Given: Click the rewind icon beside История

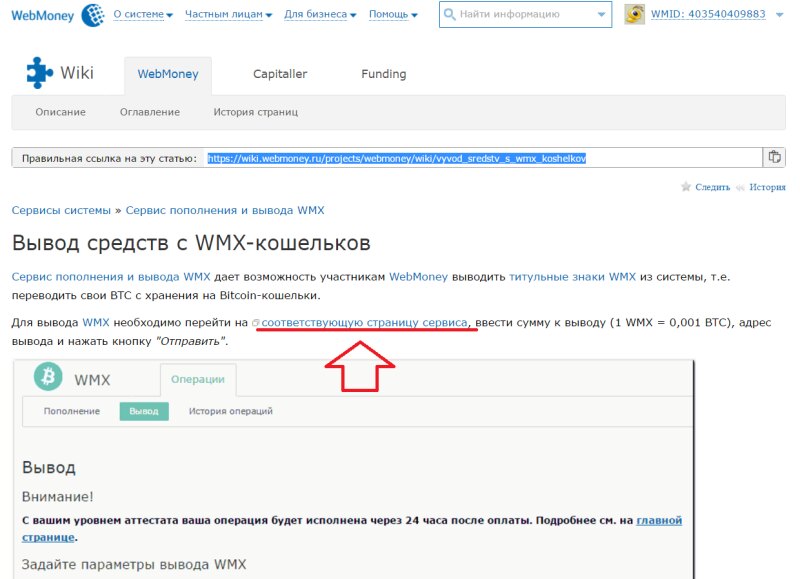Looking at the screenshot, I should 740,187.
